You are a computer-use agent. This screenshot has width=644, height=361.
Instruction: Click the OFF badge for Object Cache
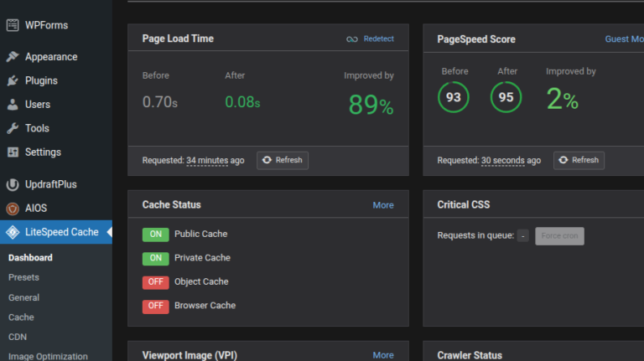[156, 281]
